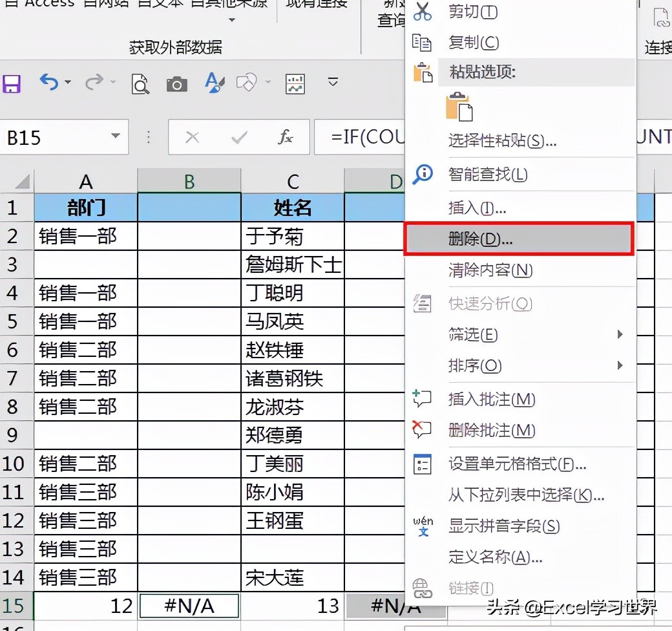
Task: Click the formula bar with =IF(COU
Action: click(x=360, y=137)
